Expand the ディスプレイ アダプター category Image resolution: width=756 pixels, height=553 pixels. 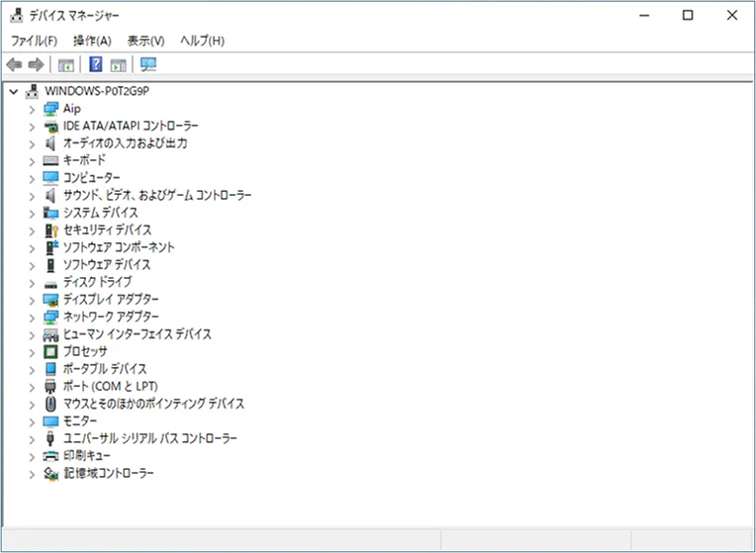click(x=32, y=301)
